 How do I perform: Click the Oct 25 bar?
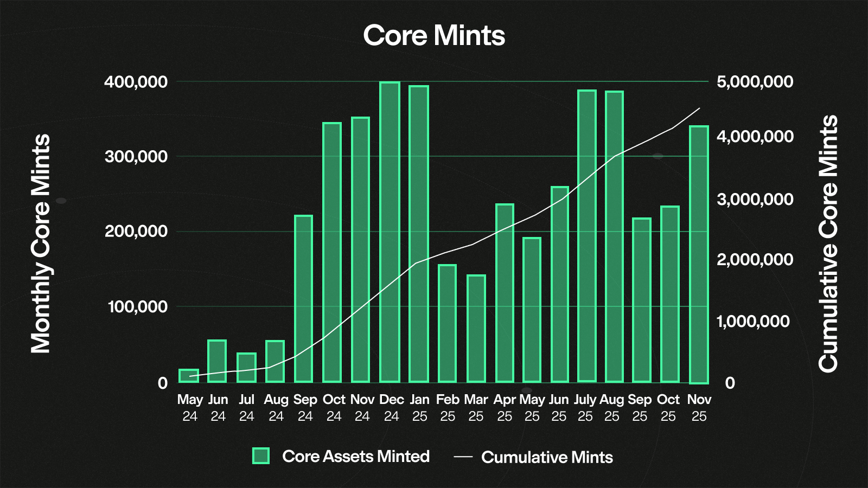670,294
